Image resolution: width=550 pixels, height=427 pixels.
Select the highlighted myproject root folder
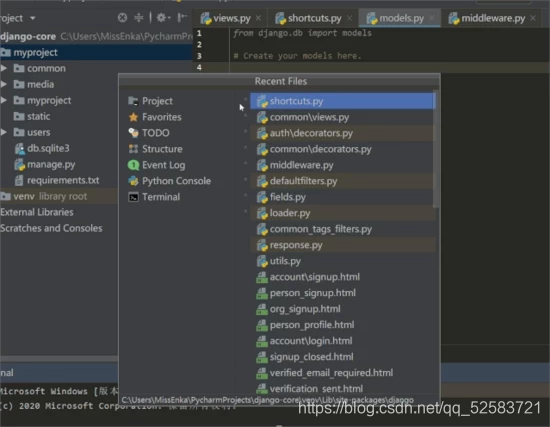(96, 52)
